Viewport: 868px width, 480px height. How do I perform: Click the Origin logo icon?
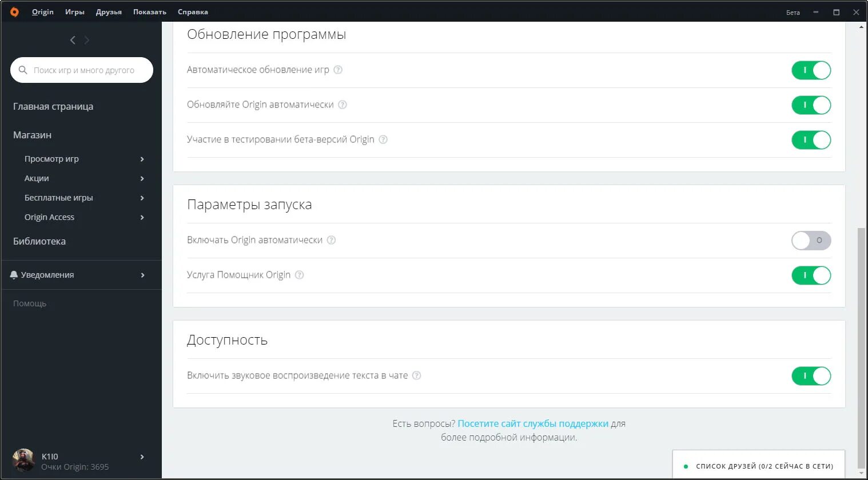coord(14,11)
